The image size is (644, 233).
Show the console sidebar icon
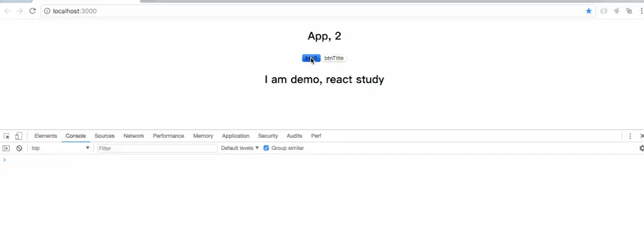(6, 149)
